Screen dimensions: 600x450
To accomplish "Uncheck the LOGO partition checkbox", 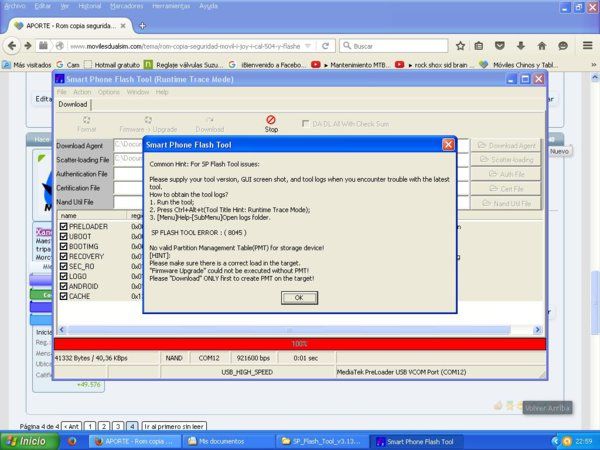I will point(64,276).
